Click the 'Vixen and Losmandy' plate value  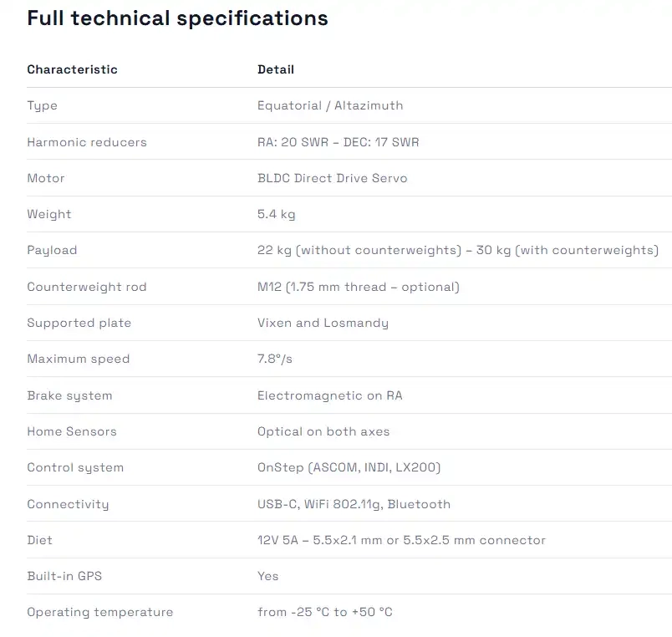click(323, 323)
